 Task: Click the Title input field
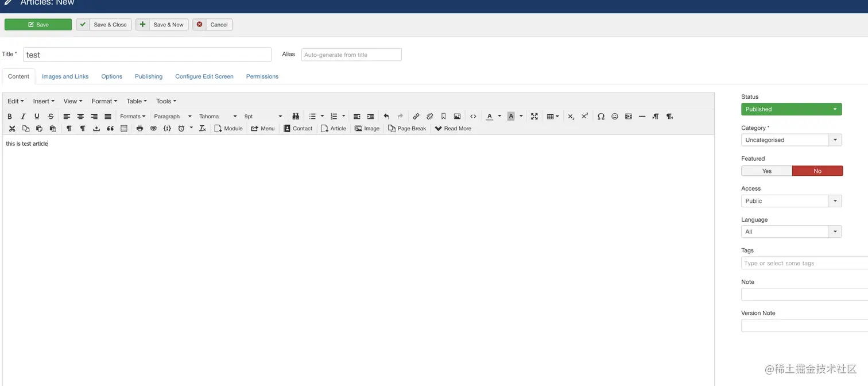tap(147, 55)
